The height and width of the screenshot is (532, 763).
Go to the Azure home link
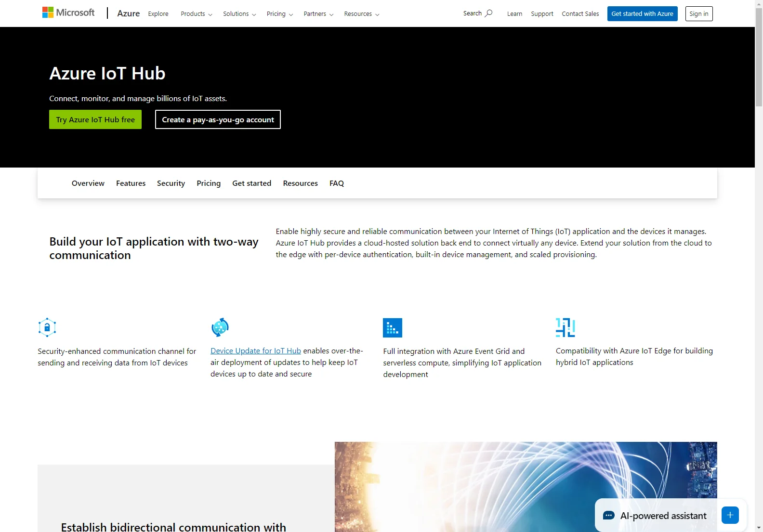pyautogui.click(x=129, y=13)
